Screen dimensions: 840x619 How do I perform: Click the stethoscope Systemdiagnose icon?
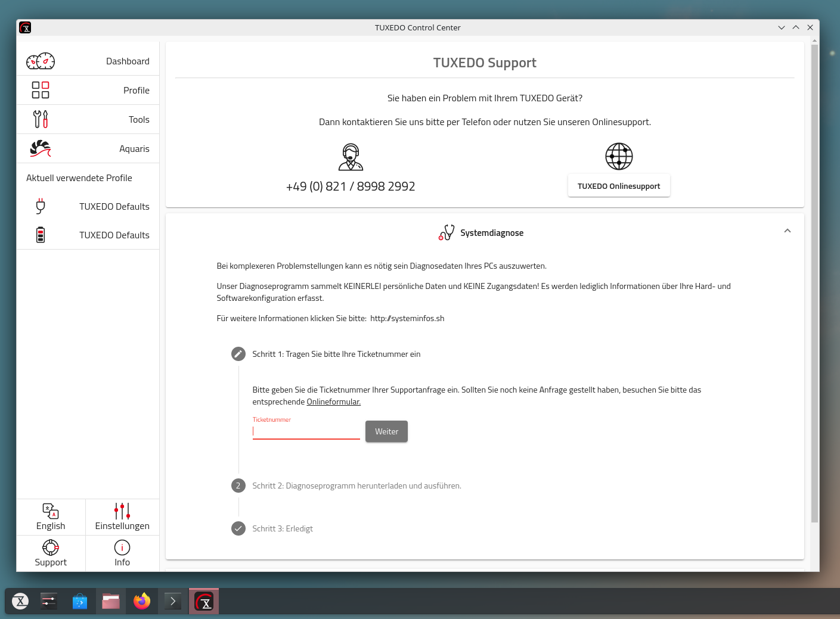[x=447, y=232]
